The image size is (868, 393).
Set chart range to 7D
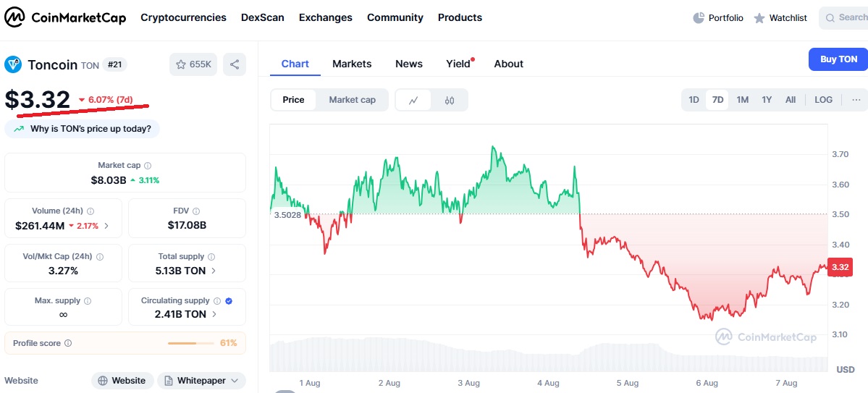click(717, 100)
